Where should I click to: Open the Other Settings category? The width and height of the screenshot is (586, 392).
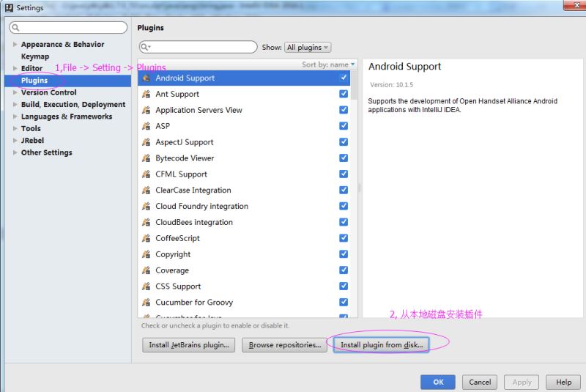point(46,152)
